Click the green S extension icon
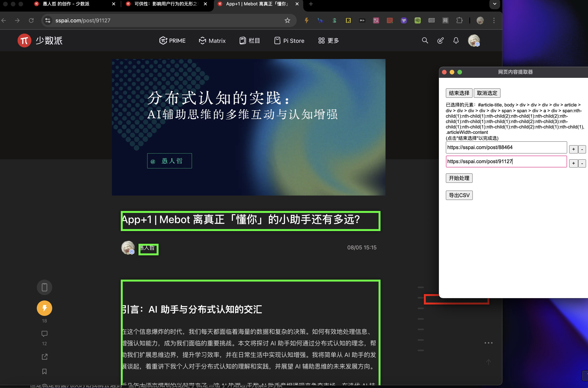The image size is (588, 388). (334, 20)
